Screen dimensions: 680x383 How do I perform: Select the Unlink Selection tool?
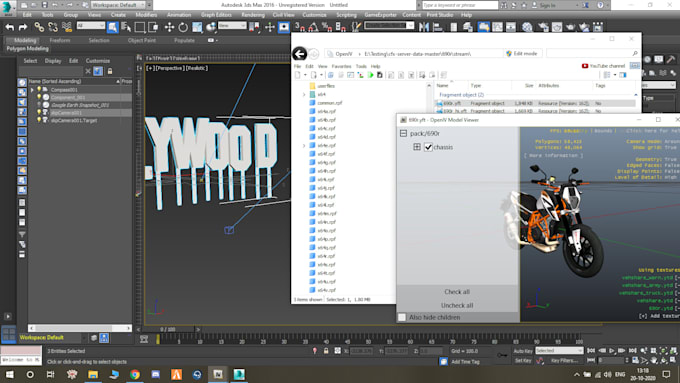[x=52, y=27]
